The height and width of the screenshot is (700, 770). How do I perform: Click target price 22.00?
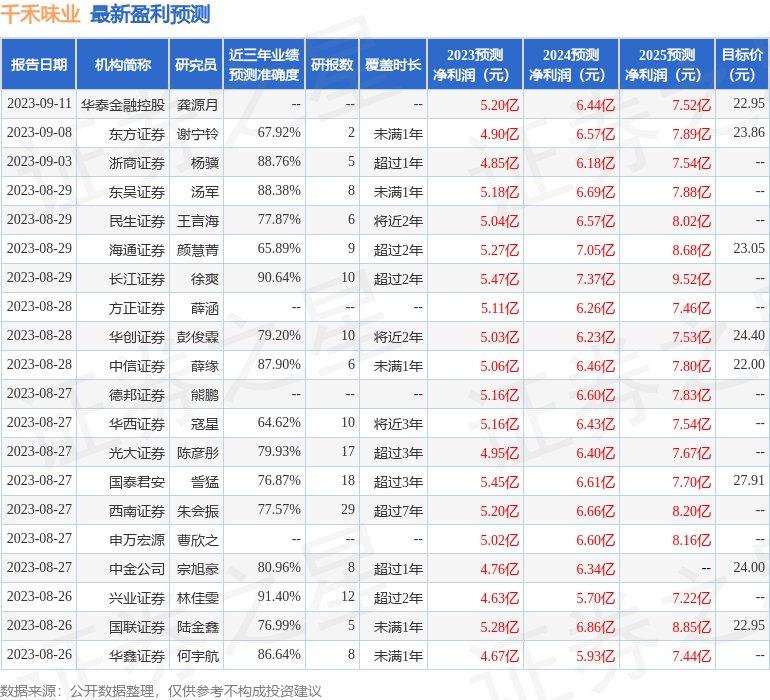749,364
